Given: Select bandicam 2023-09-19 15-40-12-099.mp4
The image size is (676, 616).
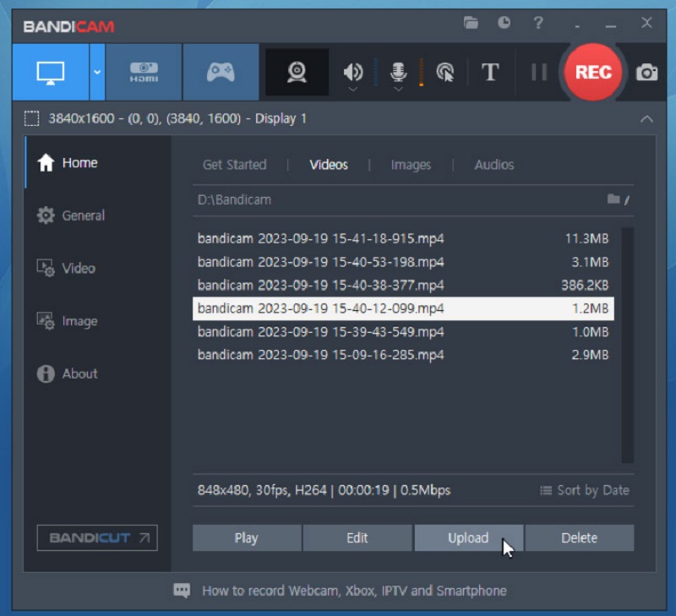Looking at the screenshot, I should [403, 308].
